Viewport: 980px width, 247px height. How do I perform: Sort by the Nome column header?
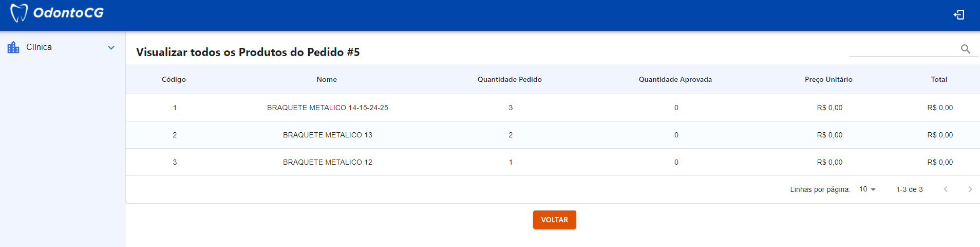[x=327, y=79]
